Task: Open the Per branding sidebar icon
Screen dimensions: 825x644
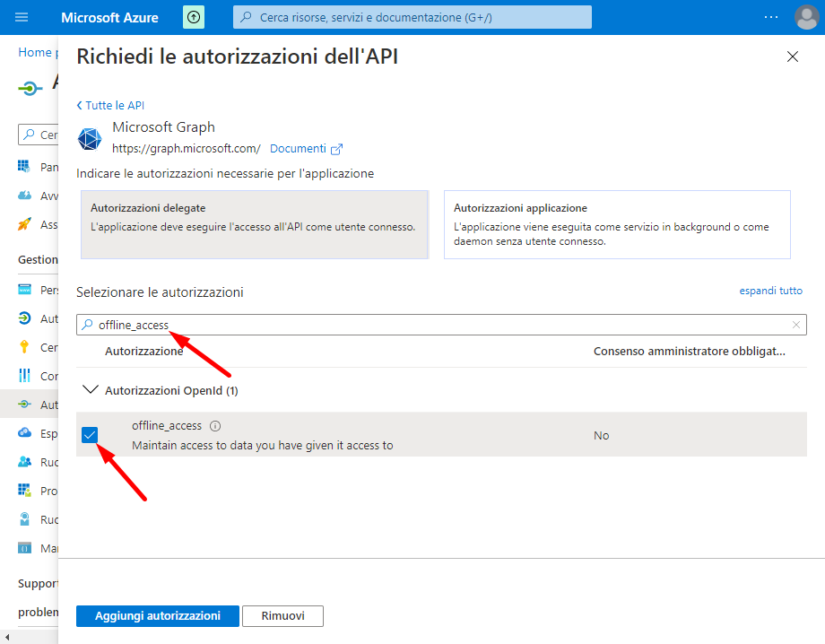Action: pyautogui.click(x=24, y=290)
